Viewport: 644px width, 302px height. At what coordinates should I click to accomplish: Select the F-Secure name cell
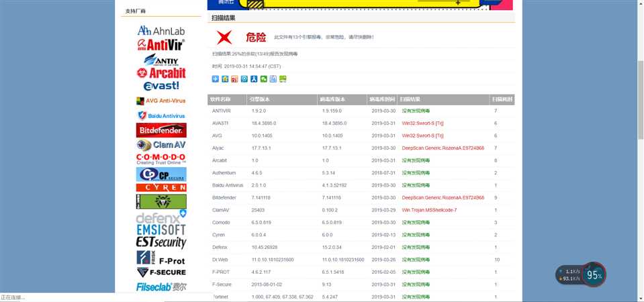click(x=222, y=285)
